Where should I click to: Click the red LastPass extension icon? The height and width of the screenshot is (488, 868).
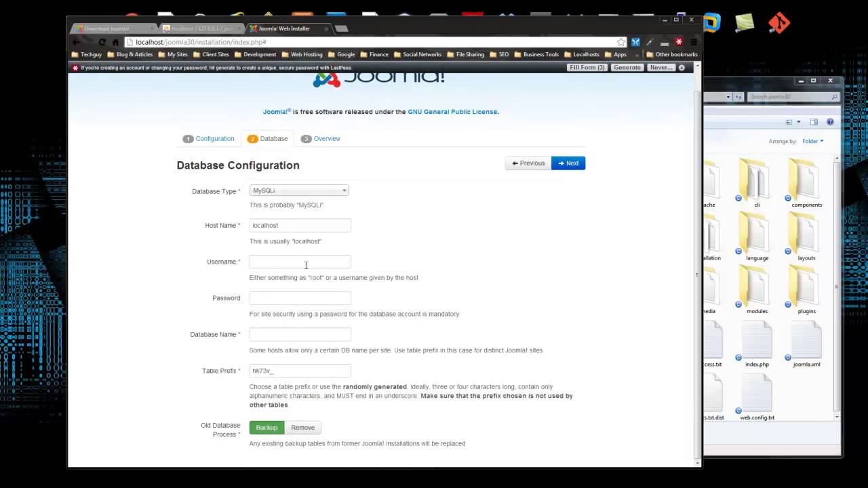(679, 42)
